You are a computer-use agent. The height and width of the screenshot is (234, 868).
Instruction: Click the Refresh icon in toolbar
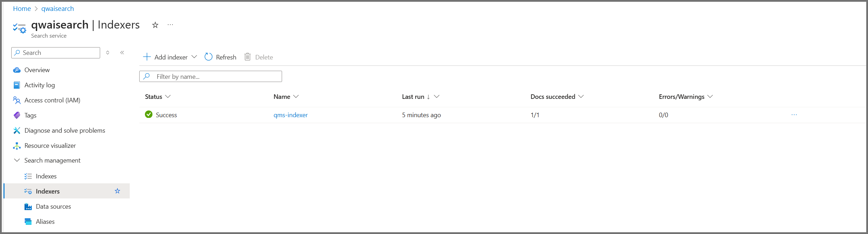pos(208,57)
